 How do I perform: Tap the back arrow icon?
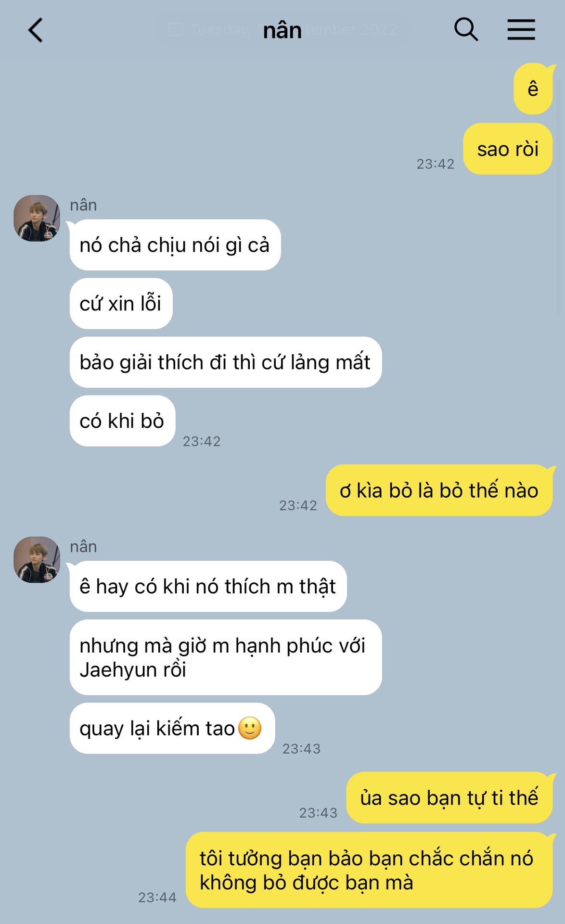(36, 30)
